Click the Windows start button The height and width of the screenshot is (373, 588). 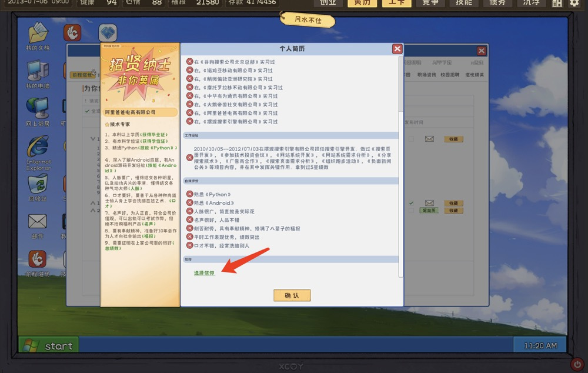pos(49,345)
